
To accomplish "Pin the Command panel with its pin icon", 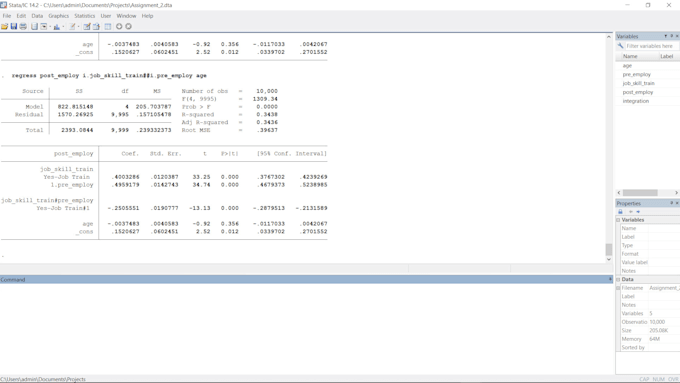I will (610, 279).
